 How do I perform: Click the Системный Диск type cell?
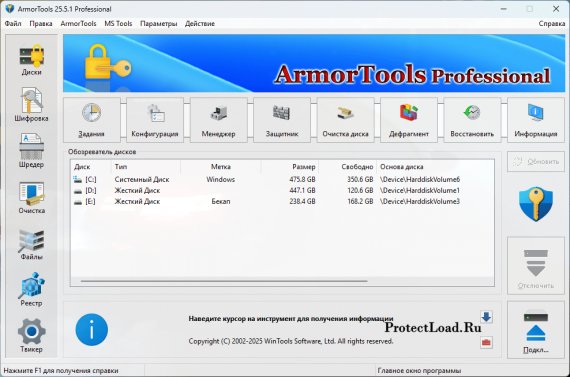(142, 179)
